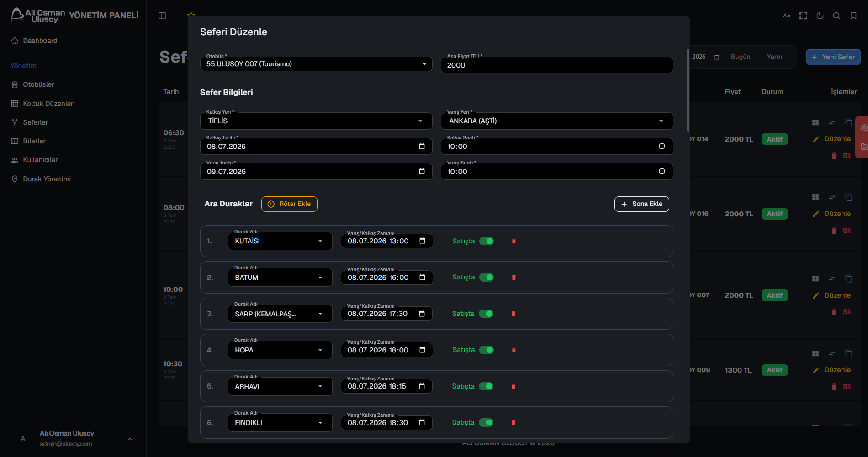868x457 pixels.
Task: Expand Kalkış Yeri dropdown showing TİFLİS
Action: [x=316, y=121]
